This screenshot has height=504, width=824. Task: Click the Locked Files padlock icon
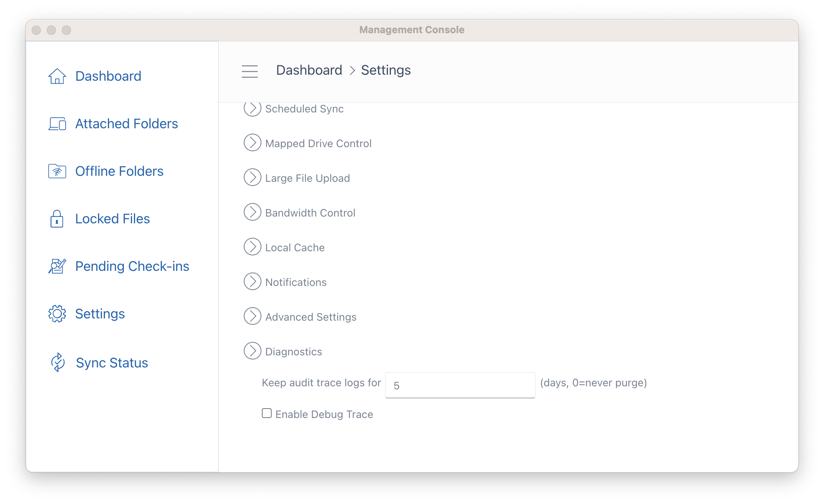tap(57, 219)
